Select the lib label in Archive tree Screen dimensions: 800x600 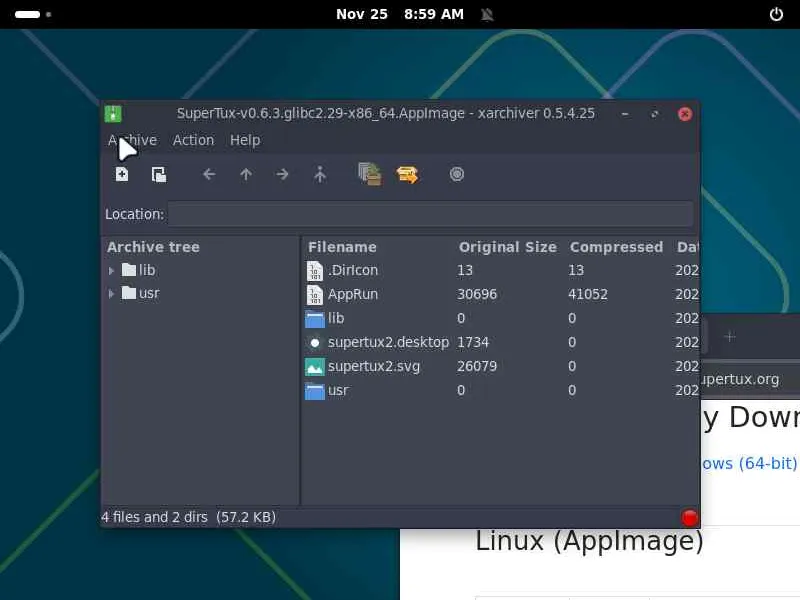click(147, 270)
